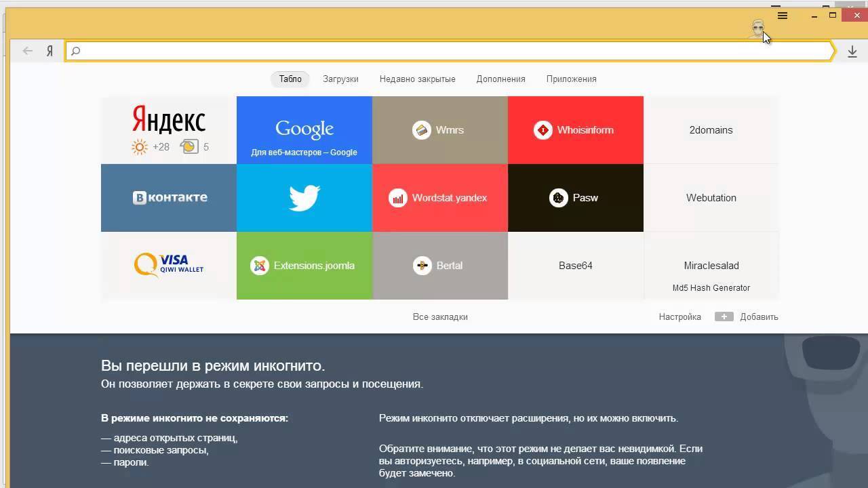Click the back arrow navigation button
The height and width of the screenshot is (488, 868).
(x=27, y=51)
